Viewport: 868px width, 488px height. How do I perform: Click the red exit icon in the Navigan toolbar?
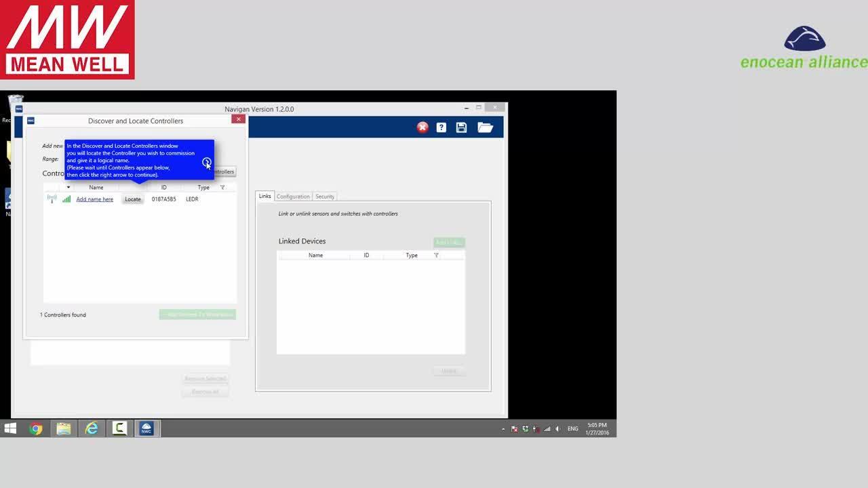click(x=422, y=127)
